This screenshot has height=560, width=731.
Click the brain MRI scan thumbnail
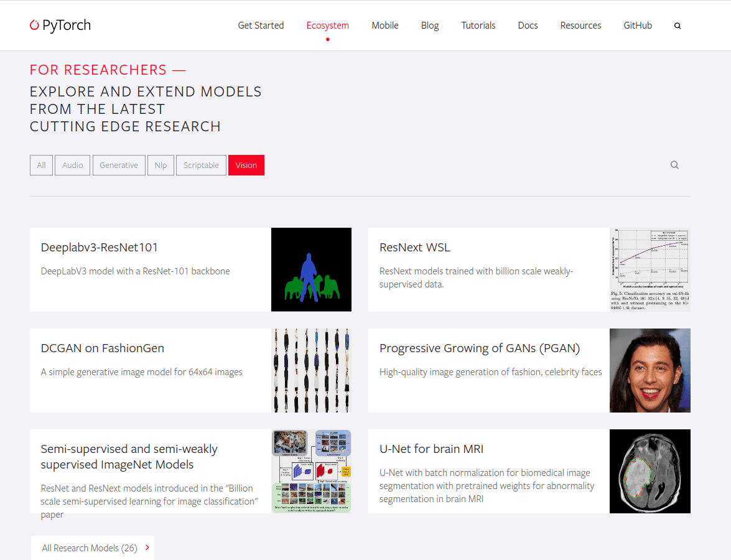point(650,471)
